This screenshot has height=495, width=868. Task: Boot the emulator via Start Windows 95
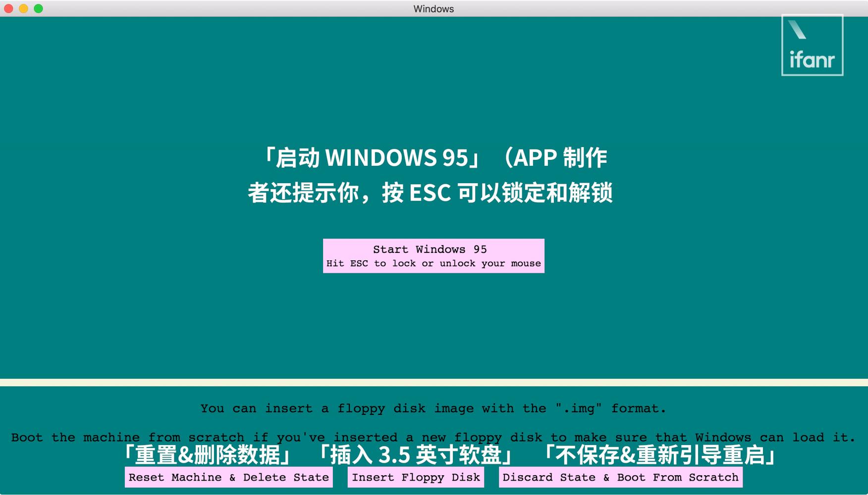(434, 249)
